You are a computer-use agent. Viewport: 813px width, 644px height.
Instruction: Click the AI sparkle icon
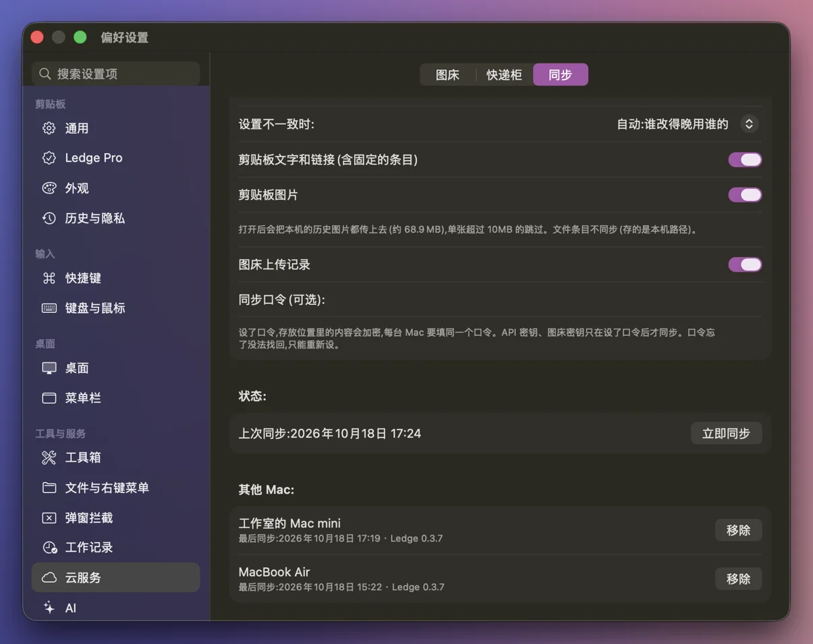(49, 608)
